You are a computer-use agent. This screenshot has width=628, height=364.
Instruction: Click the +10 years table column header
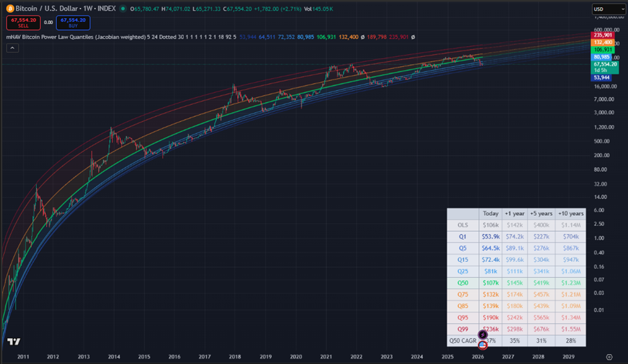(571, 213)
